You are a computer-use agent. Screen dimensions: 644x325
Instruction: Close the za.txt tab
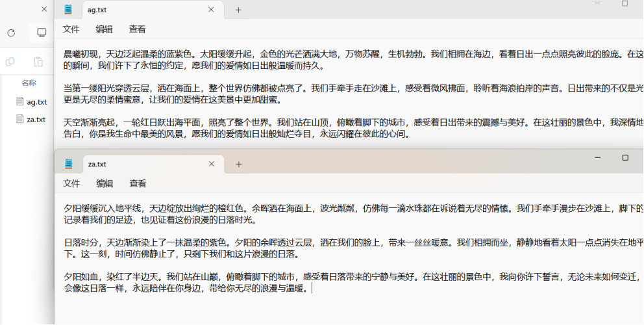212,164
